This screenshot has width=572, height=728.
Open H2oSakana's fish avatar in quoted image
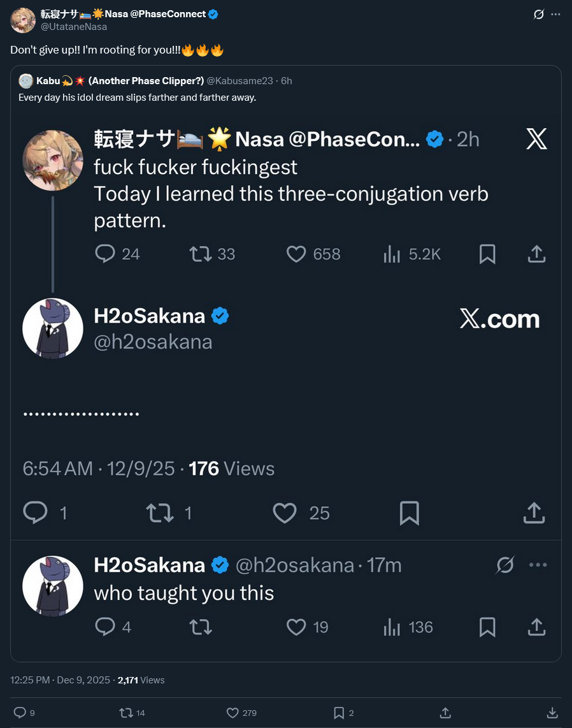click(x=53, y=328)
